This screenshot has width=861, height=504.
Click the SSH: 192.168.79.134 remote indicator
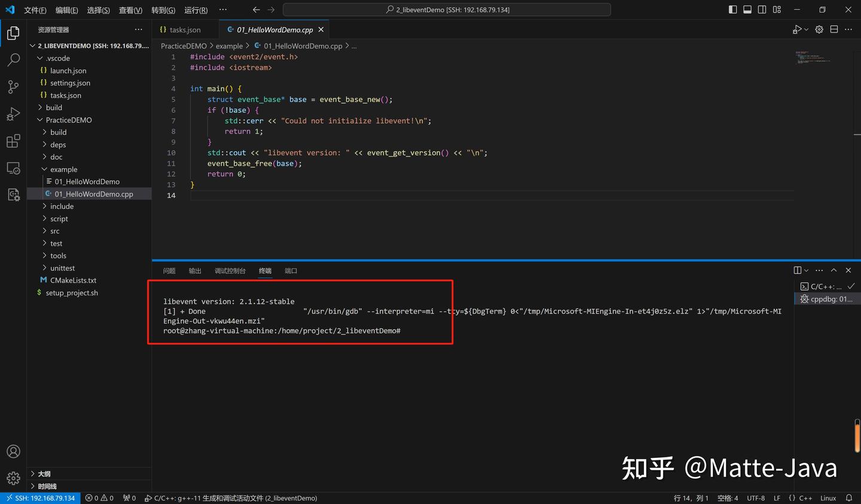coord(39,497)
